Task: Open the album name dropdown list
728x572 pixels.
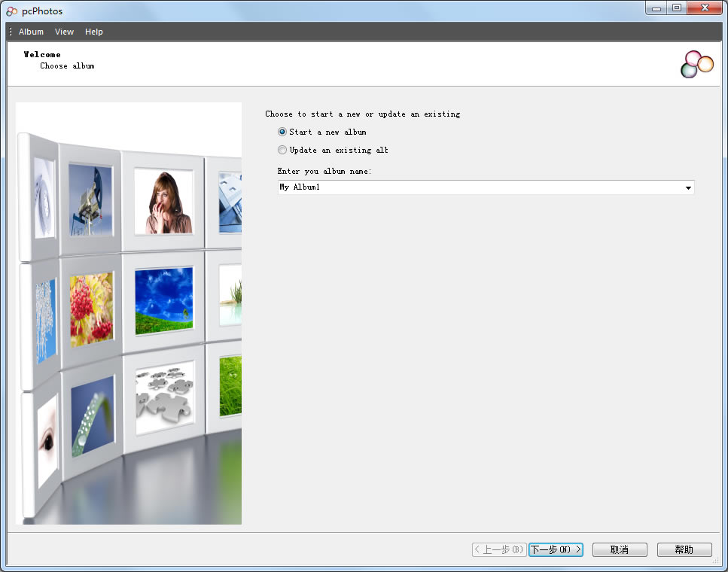Action: click(688, 187)
